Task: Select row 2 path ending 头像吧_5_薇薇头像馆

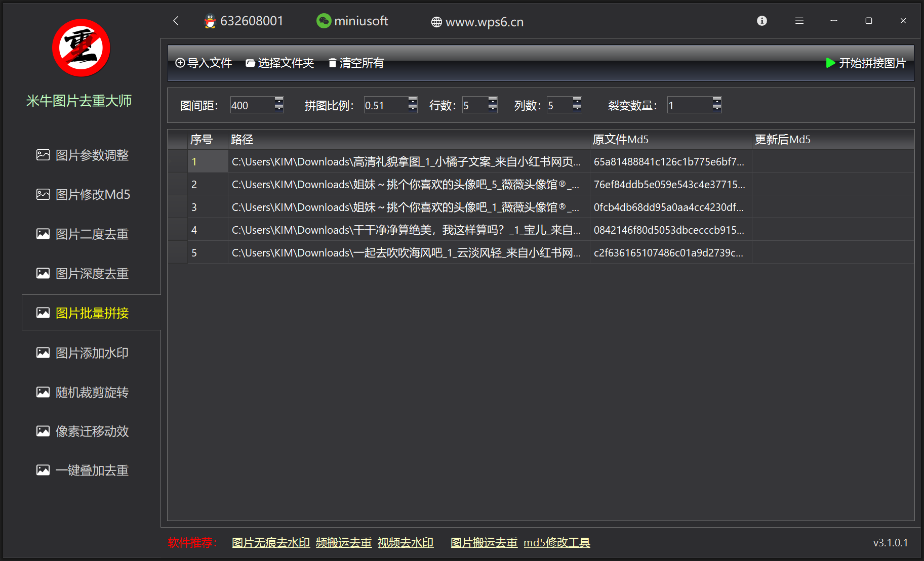Action: [x=409, y=185]
